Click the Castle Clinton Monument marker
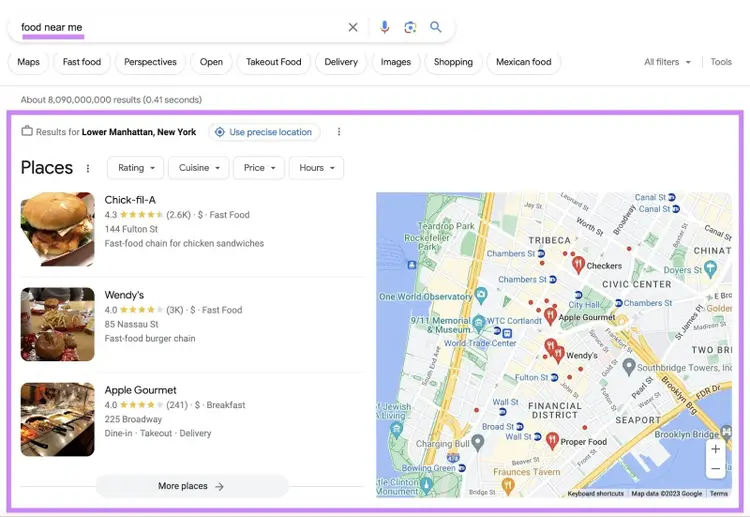 [x=426, y=485]
